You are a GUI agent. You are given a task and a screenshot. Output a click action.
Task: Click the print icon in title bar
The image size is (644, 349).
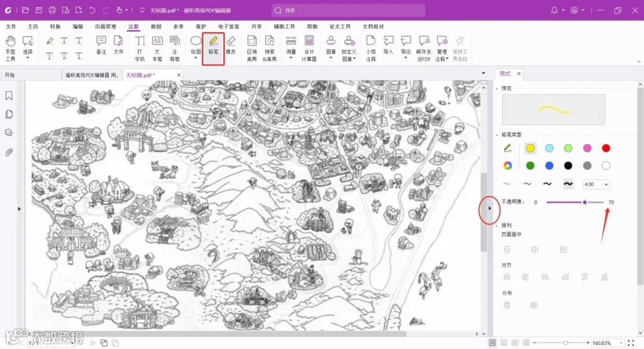coord(52,10)
